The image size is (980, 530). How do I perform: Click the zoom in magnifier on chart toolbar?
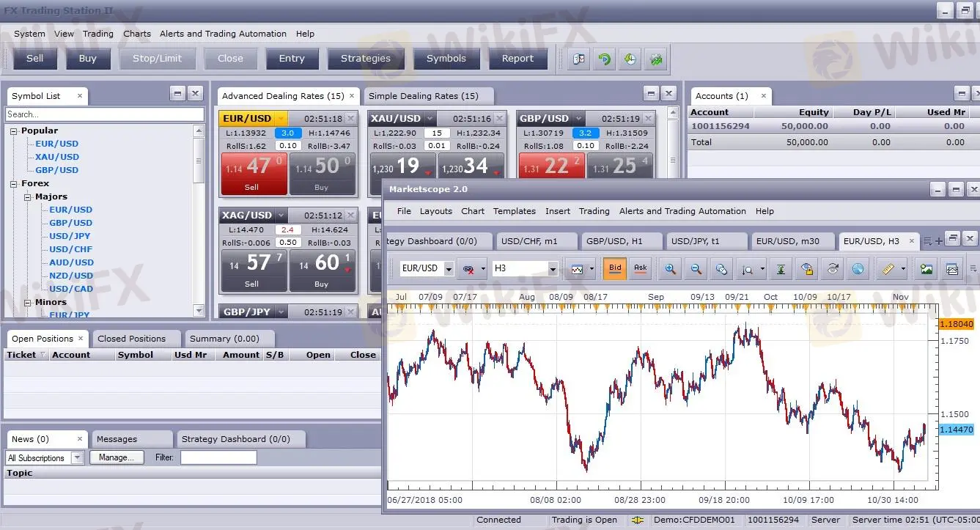[670, 269]
